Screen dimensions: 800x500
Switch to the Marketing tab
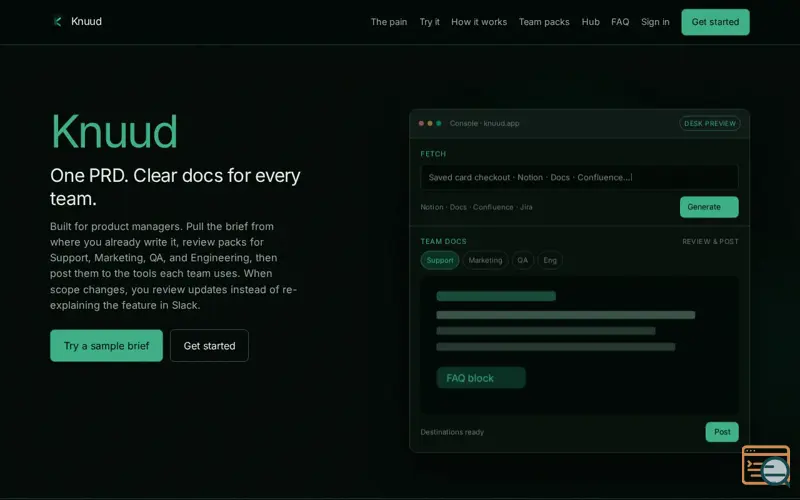(x=485, y=260)
